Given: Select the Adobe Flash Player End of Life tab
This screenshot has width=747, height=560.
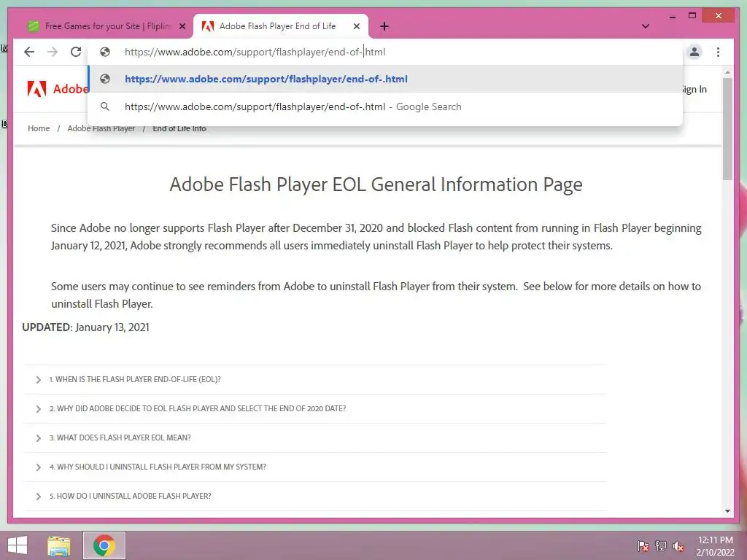Looking at the screenshot, I should tap(281, 26).
